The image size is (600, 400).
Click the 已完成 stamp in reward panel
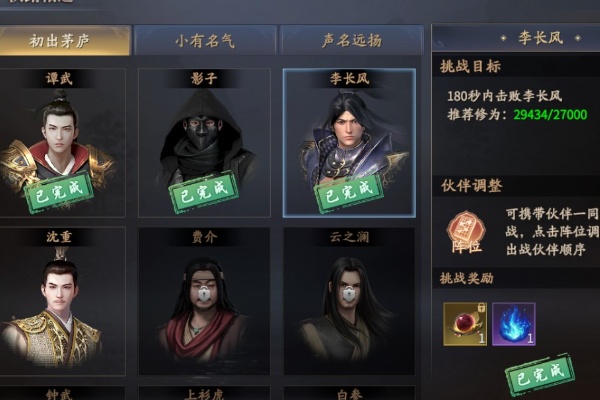coord(541,374)
